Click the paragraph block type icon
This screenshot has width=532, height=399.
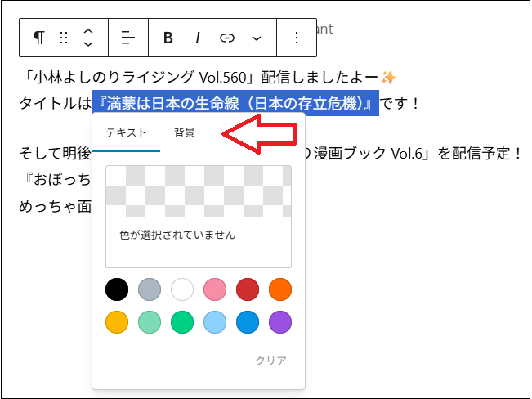38,38
